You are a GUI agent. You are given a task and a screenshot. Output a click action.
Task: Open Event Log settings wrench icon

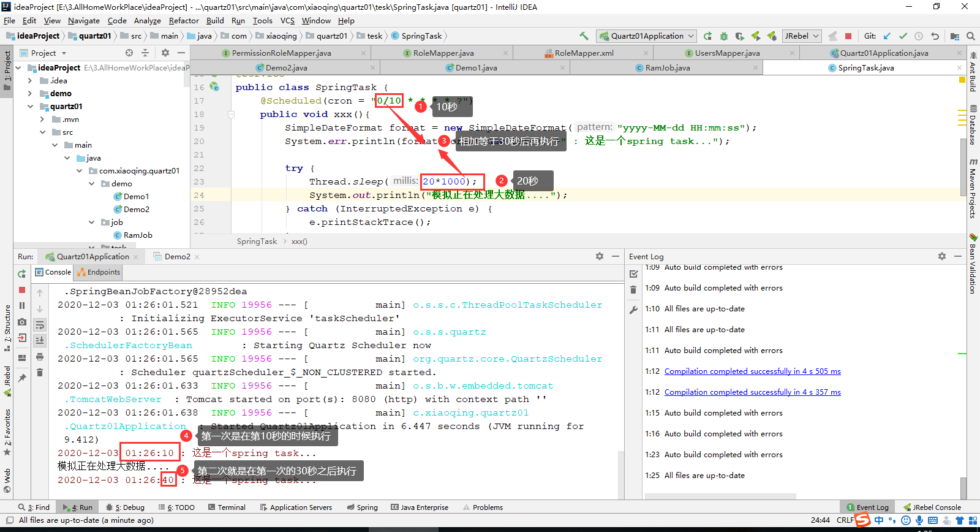(633, 310)
